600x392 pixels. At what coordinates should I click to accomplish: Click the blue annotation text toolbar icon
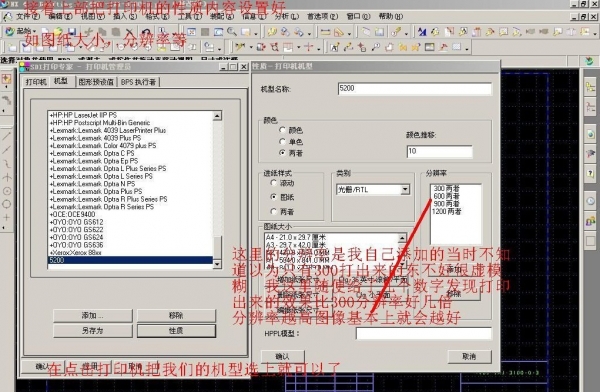coord(422,32)
